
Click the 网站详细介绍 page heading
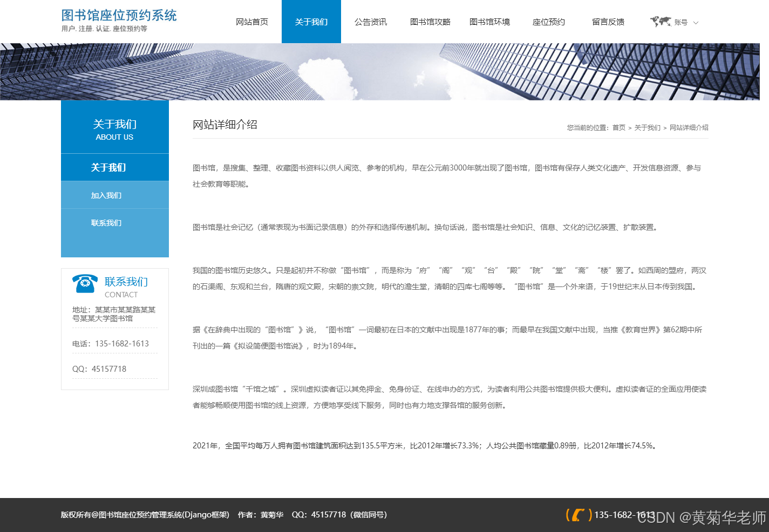tap(225, 125)
